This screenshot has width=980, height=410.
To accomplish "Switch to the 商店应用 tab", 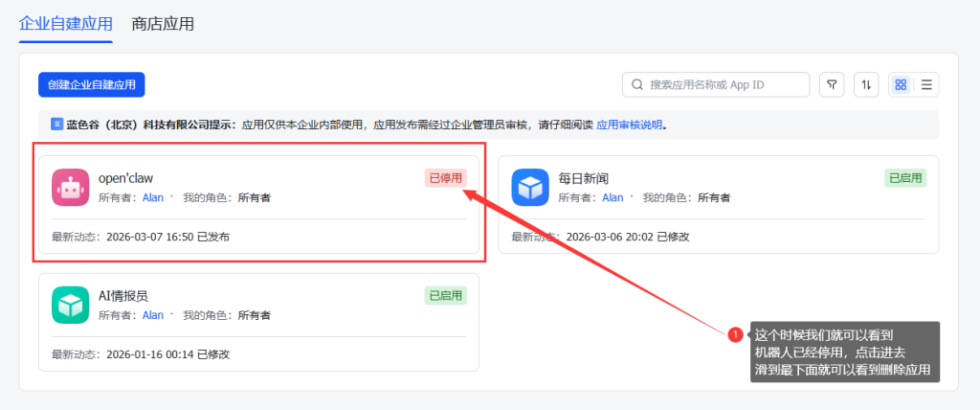I will pos(163,24).
